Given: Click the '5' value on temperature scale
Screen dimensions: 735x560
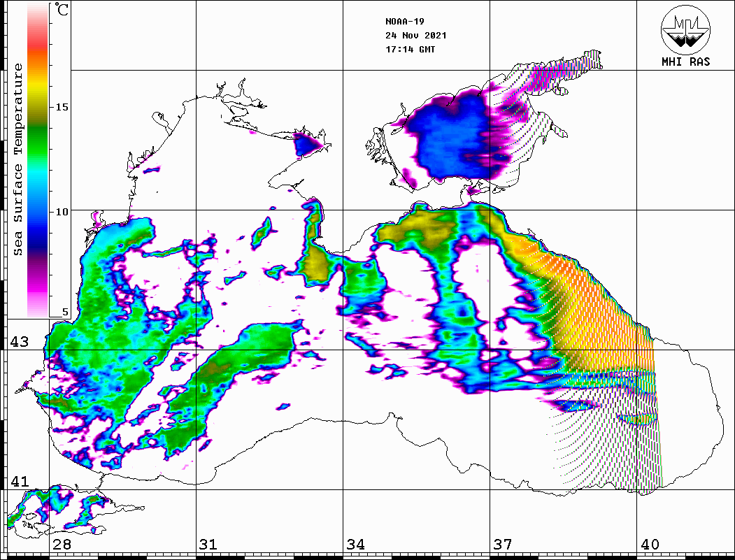Looking at the screenshot, I should (65, 312).
